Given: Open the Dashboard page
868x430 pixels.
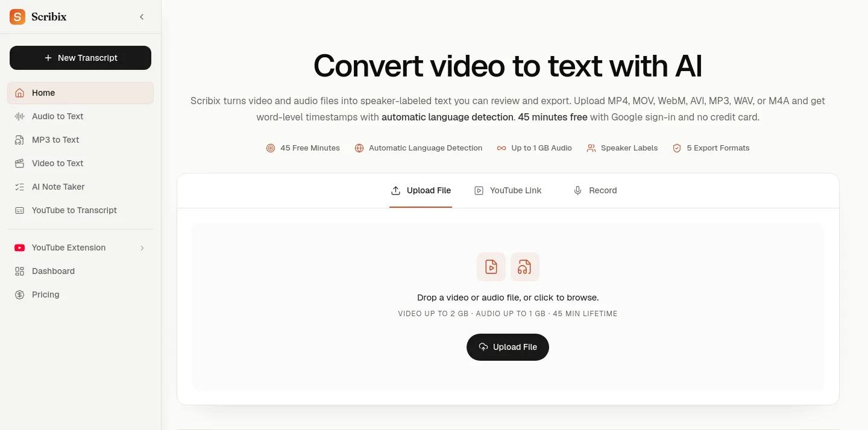Looking at the screenshot, I should tap(80, 271).
